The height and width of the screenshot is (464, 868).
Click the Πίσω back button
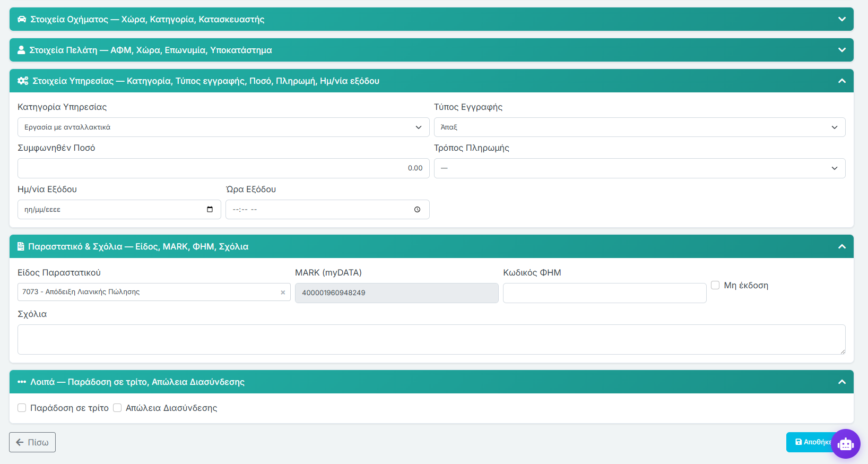click(x=32, y=442)
